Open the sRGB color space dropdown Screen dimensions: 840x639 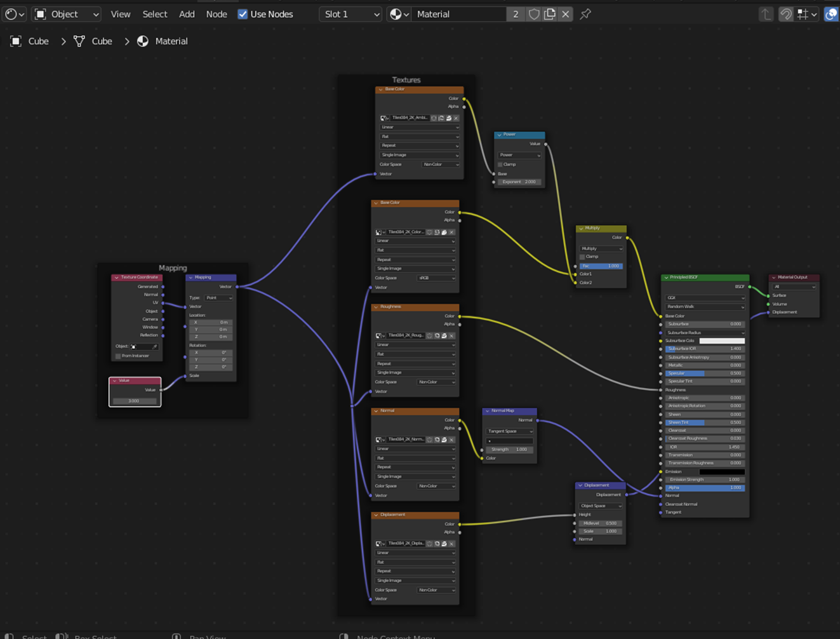pos(436,278)
